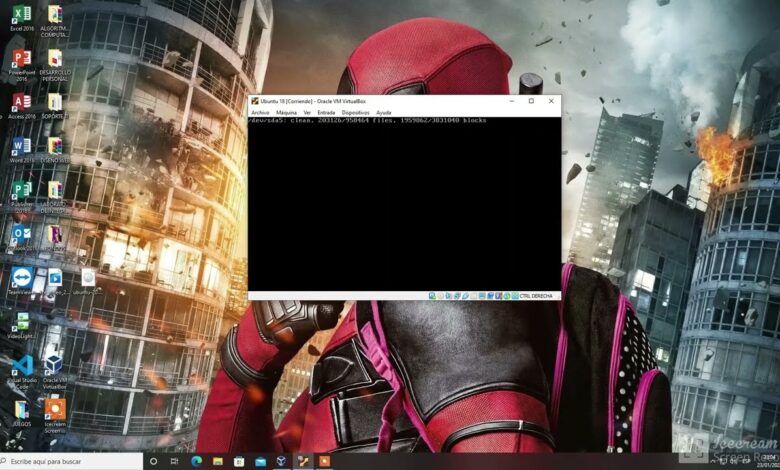Click the audio status icon in VirtualBox

point(448,296)
